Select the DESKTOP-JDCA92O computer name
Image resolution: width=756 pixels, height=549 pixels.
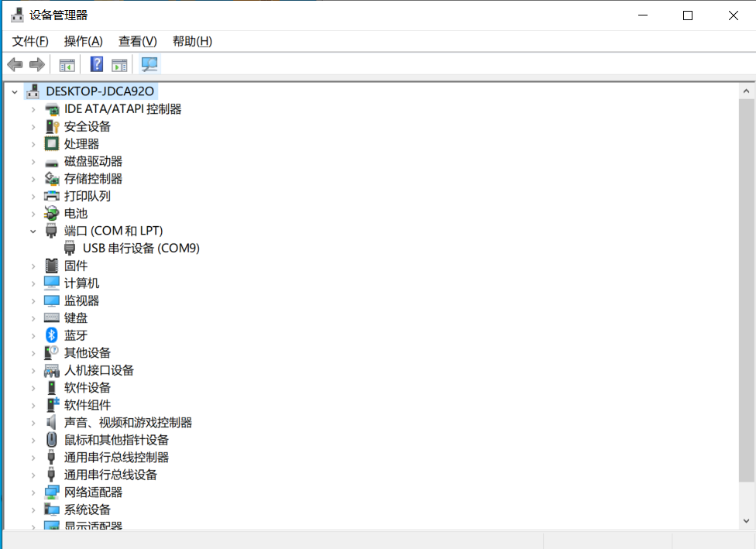pos(100,91)
